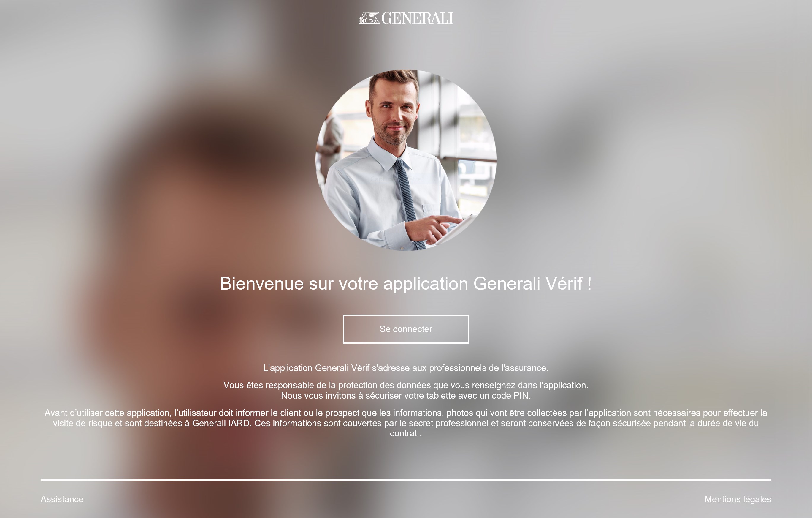Click the GENERALI wordmark at top
This screenshot has width=812, height=518.
(x=417, y=18)
